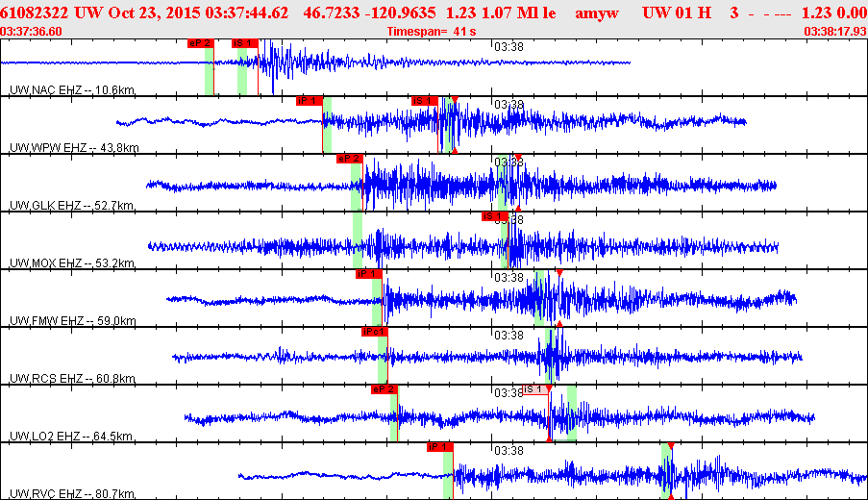Select the UW.LO2 EHZ station label

tap(72, 436)
